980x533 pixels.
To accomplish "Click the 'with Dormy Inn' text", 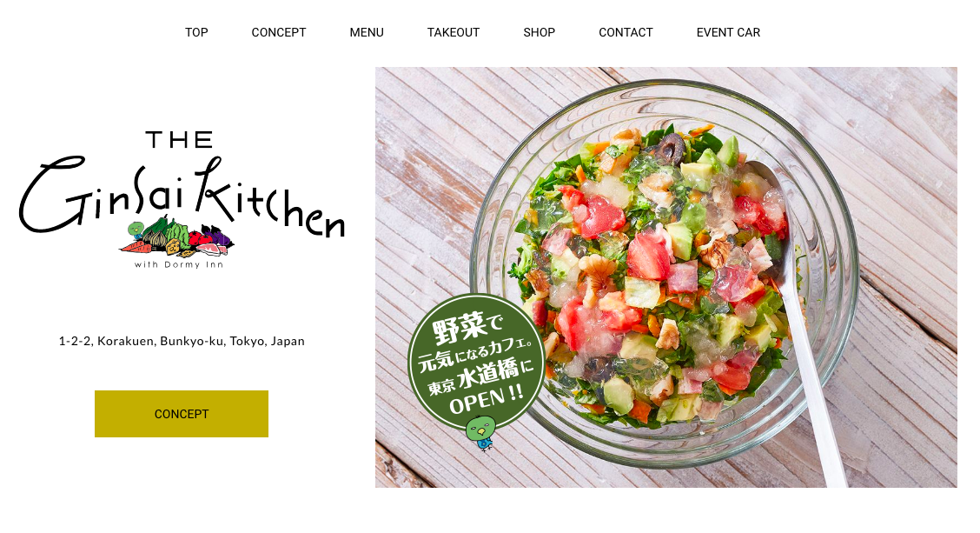I will 179,264.
